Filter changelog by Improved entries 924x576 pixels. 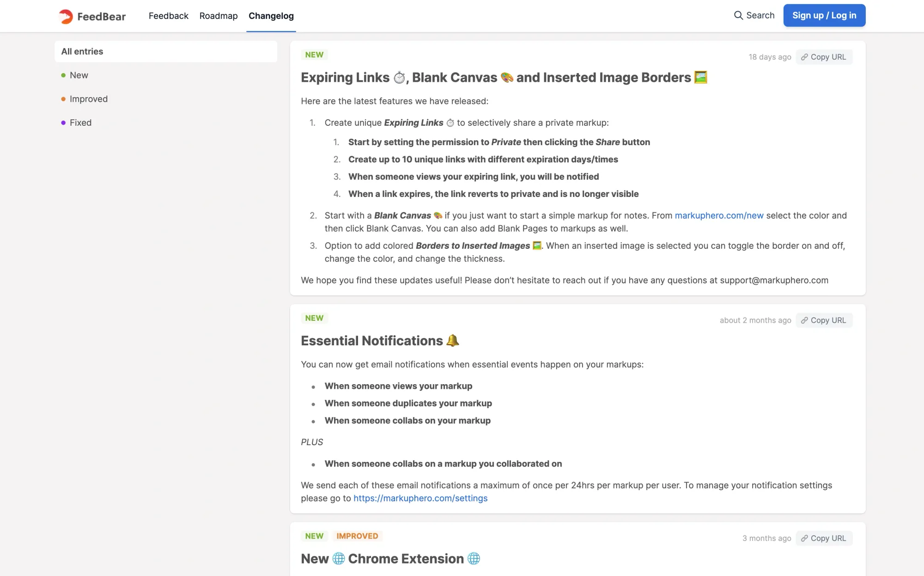[x=88, y=99]
